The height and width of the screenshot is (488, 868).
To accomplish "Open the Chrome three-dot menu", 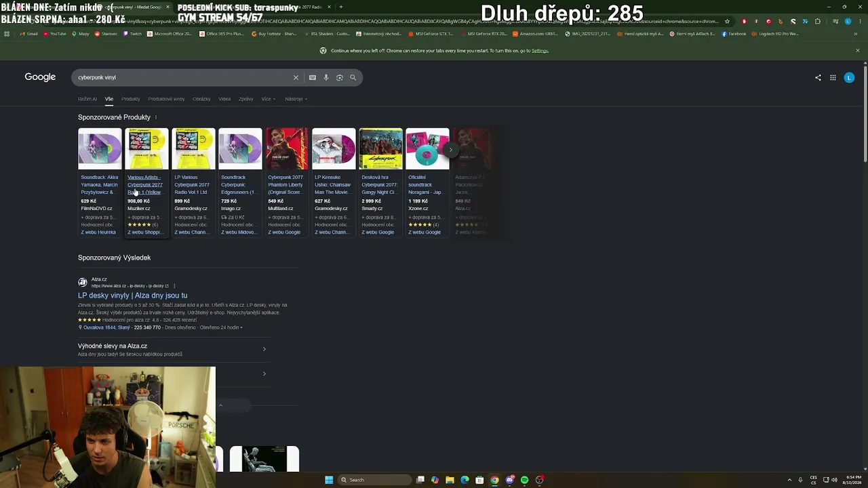I will pos(860,21).
